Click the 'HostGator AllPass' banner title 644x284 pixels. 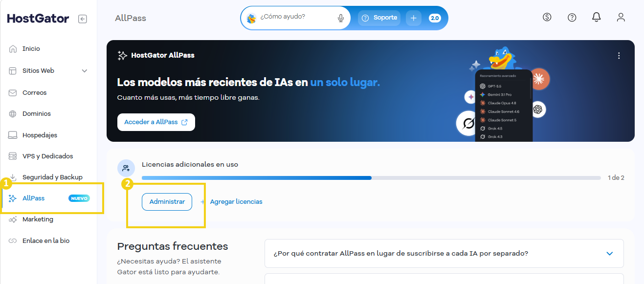[x=163, y=55]
